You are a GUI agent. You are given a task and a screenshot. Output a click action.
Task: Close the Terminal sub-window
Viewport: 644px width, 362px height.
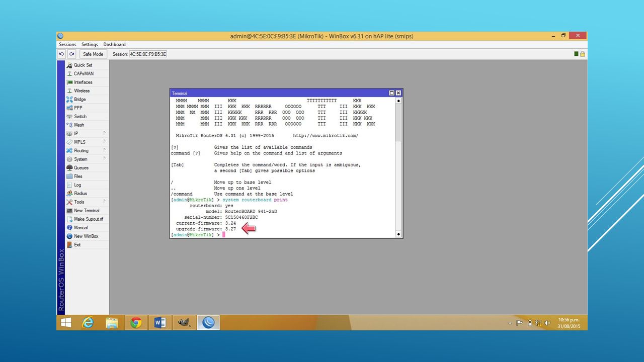[398, 93]
